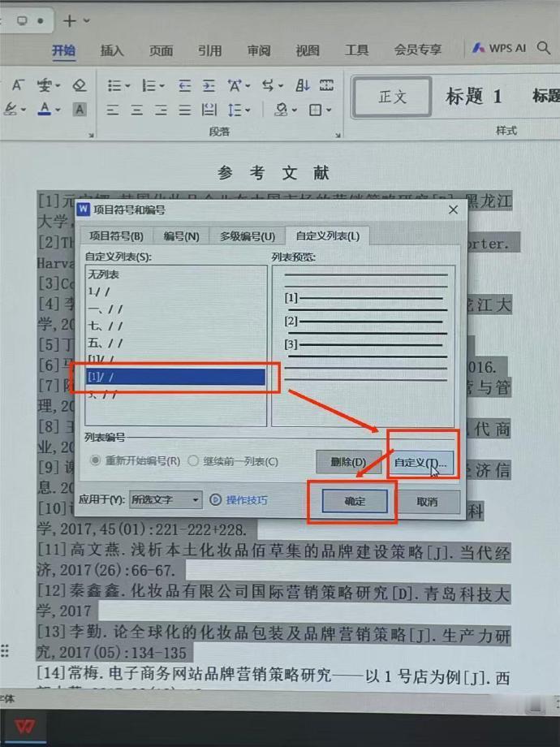
Task: Toggle character shading gray A icon
Action: coord(80,110)
